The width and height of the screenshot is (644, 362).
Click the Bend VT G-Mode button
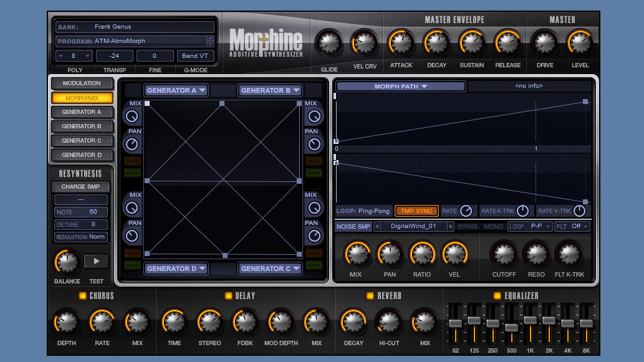pos(195,56)
